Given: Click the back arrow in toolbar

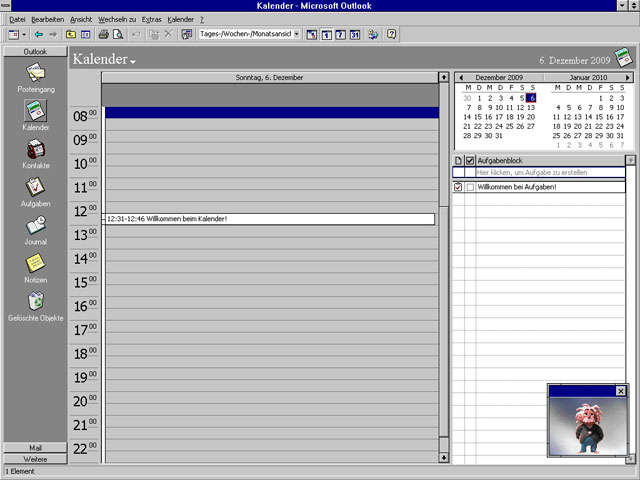Looking at the screenshot, I should tap(38, 34).
